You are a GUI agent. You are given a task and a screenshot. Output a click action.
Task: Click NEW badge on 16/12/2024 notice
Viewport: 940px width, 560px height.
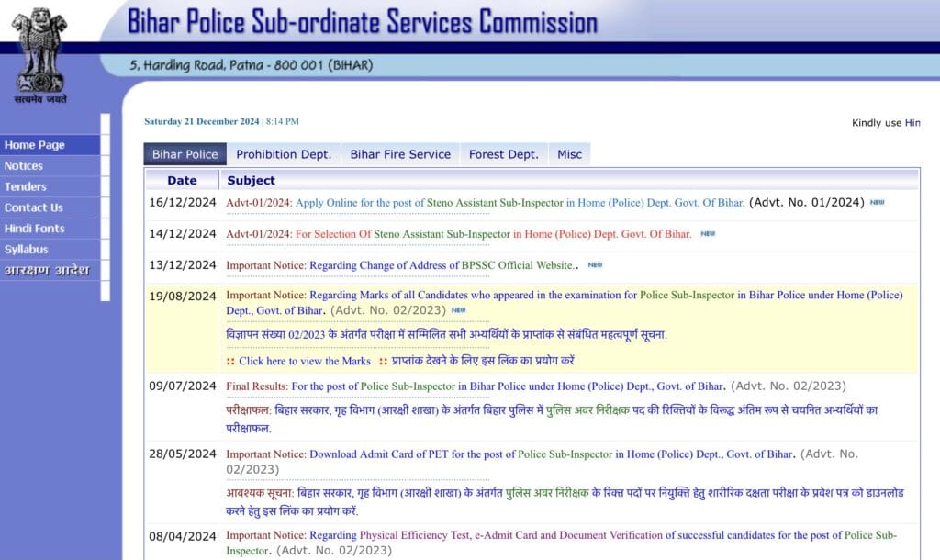(877, 203)
